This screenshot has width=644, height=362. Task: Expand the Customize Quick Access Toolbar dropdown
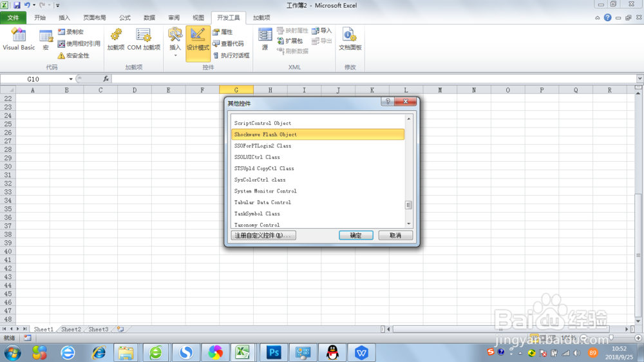57,5
